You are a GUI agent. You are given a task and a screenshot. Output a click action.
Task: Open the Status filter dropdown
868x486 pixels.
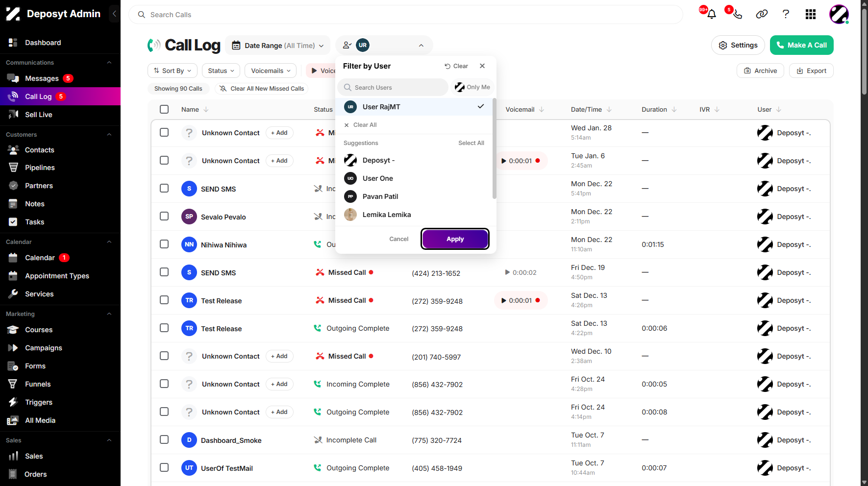click(x=221, y=71)
